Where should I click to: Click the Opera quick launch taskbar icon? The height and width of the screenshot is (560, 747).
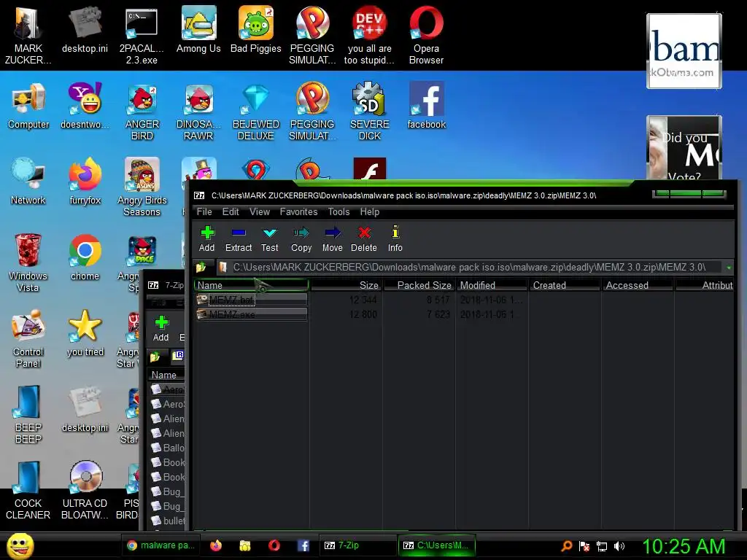(x=274, y=545)
